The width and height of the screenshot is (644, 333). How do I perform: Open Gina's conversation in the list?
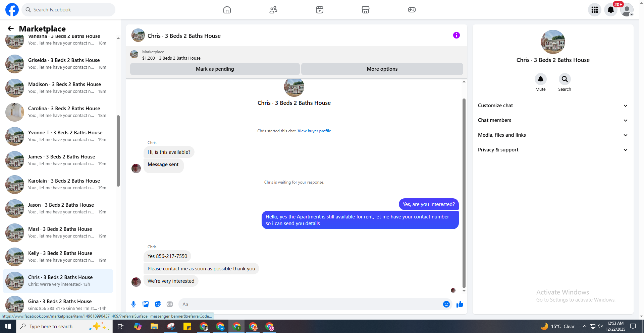tap(58, 304)
